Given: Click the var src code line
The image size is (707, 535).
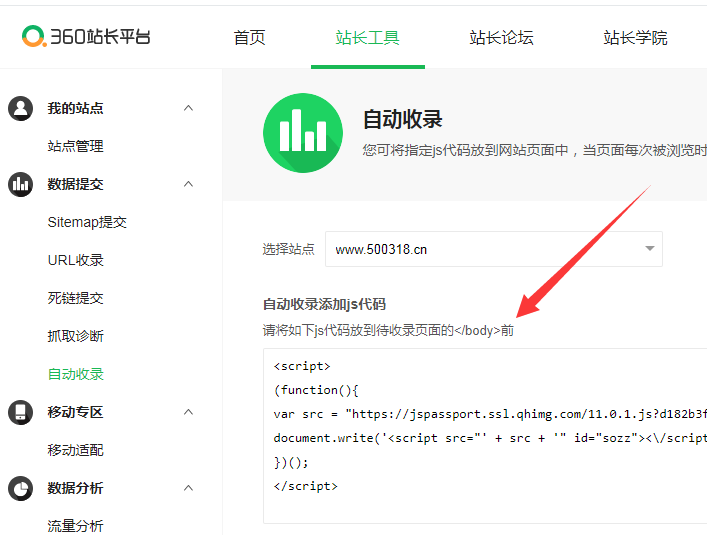Looking at the screenshot, I should coord(490,414).
